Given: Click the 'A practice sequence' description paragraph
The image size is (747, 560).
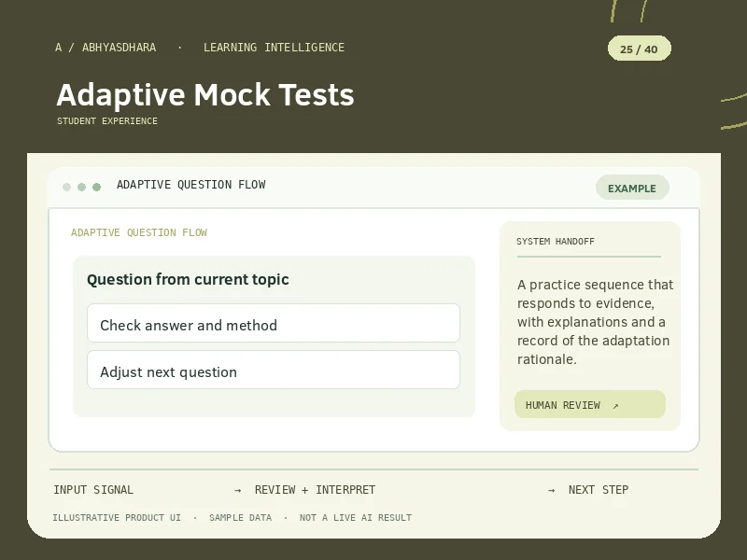Looking at the screenshot, I should (595, 322).
